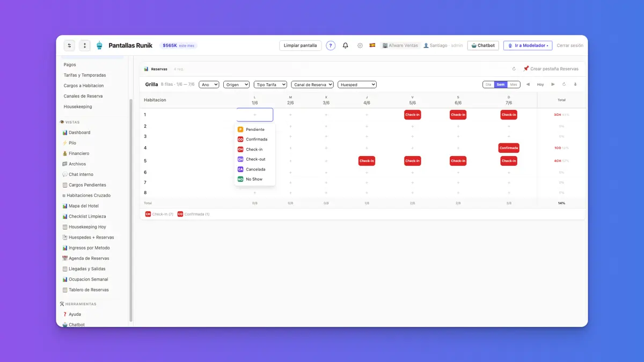Open the Tipo Tarifa dropdown
Viewport: 644px width, 362px height.
[x=270, y=85]
